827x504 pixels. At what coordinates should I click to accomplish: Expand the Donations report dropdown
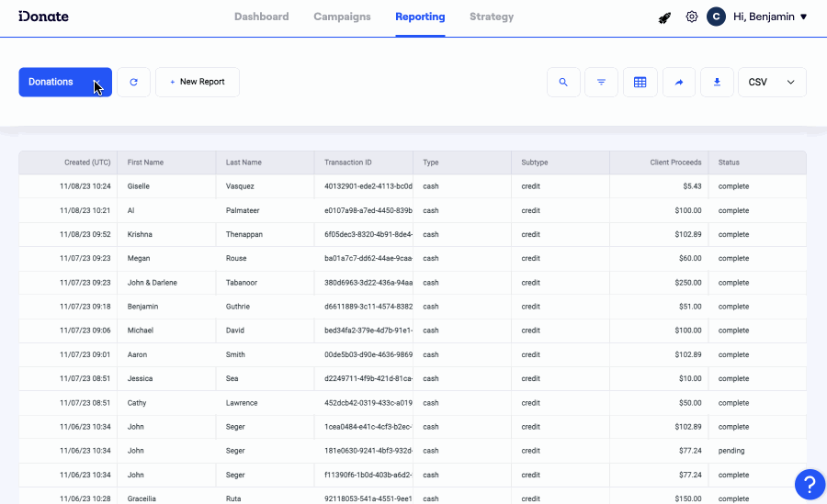click(65, 83)
